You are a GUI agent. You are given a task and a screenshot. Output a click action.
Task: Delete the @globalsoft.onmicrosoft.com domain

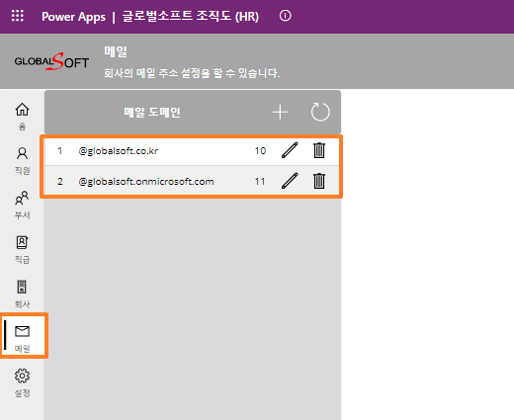point(319,181)
